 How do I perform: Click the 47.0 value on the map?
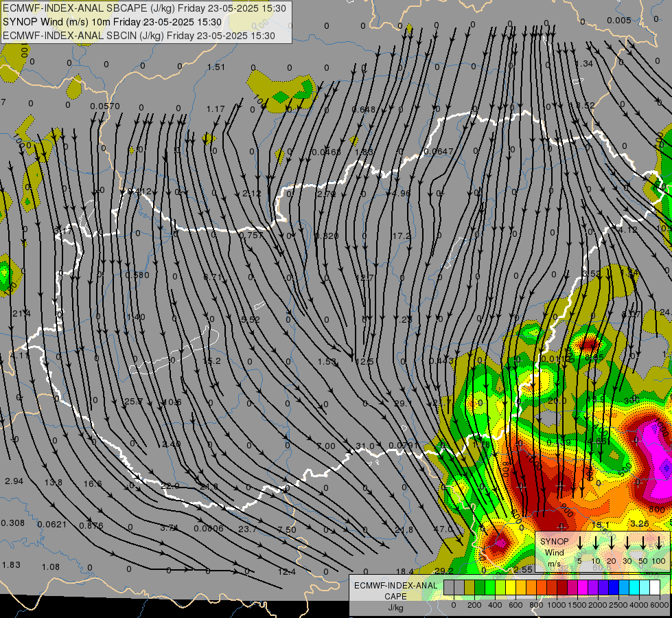[443, 529]
